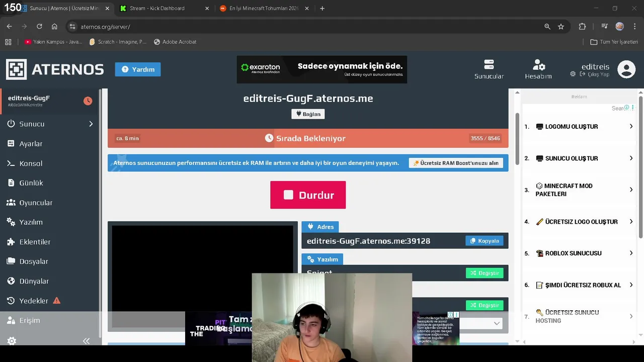644x362 pixels.
Task: Open account settings gear beside Çıkış Yap
Action: click(x=573, y=74)
